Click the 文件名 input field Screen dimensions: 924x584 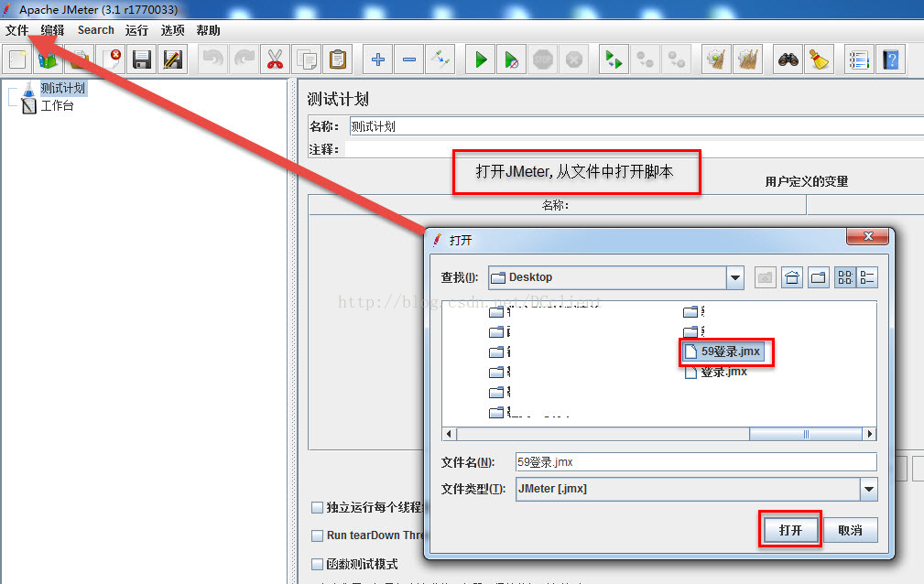(x=696, y=462)
